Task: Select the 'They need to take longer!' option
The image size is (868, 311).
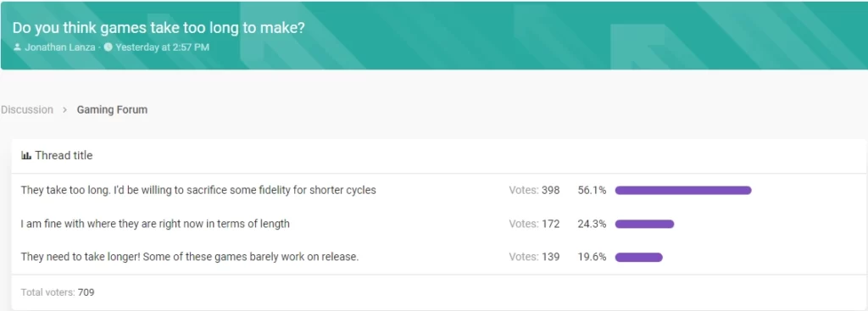Action: point(190,258)
